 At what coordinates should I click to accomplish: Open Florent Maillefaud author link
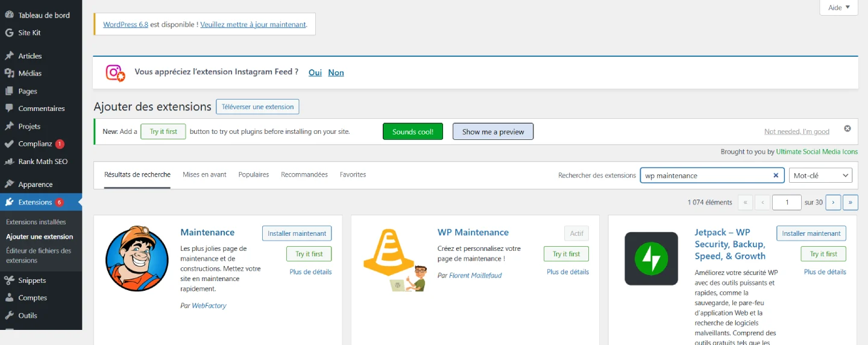476,276
